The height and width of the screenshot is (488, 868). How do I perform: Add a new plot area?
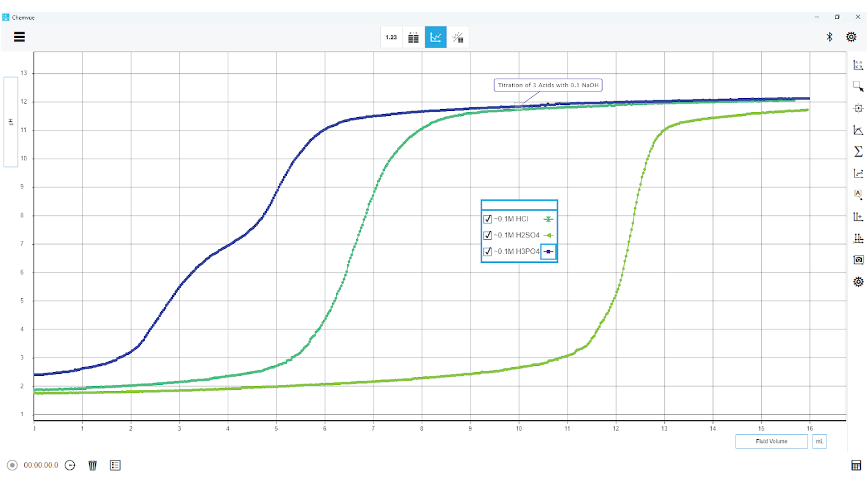(x=858, y=238)
